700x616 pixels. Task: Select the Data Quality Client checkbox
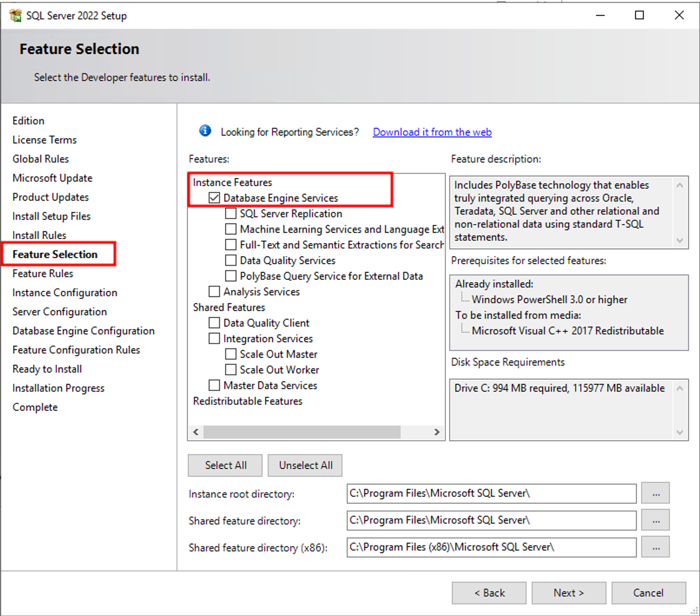[214, 323]
